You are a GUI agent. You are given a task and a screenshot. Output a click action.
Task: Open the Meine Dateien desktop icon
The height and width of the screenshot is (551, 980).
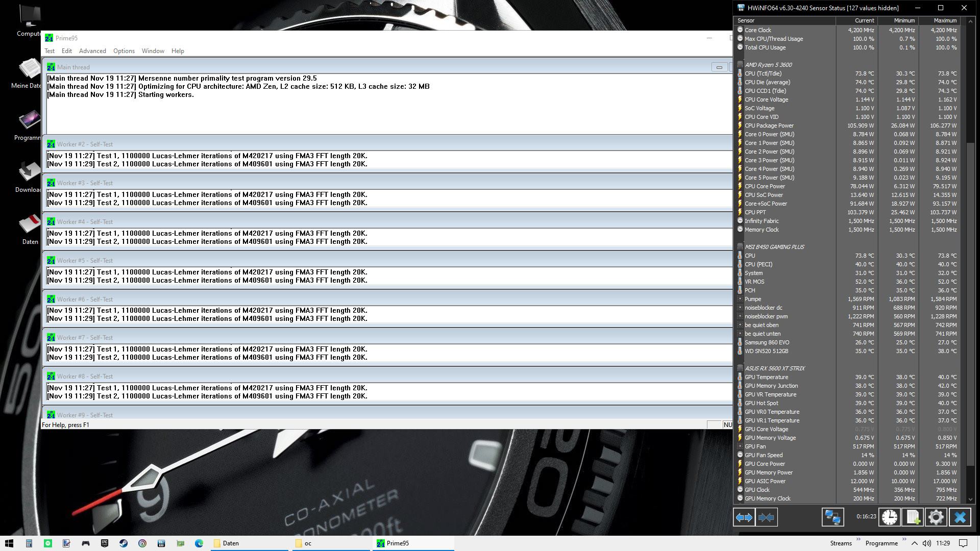pos(27,73)
